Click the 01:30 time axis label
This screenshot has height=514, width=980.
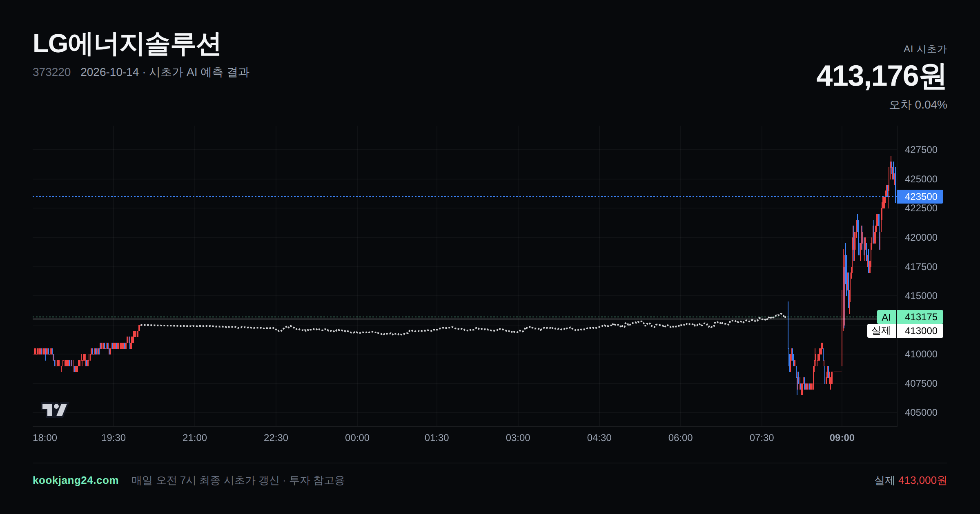[437, 438]
